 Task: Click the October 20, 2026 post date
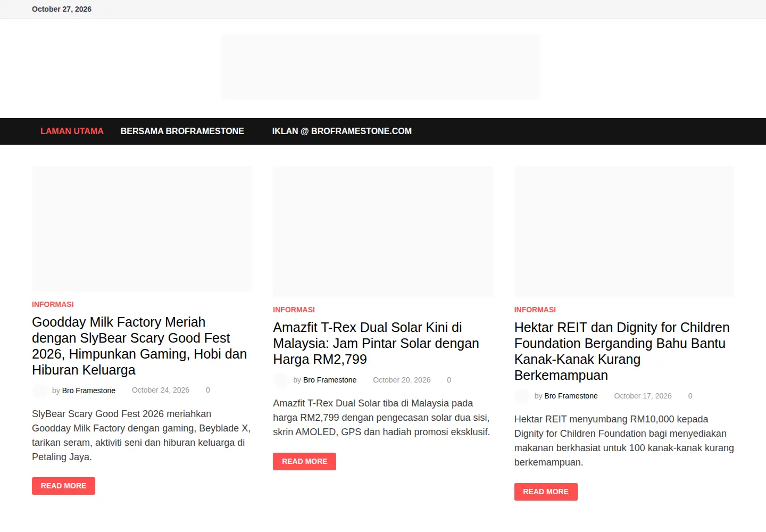[402, 380]
